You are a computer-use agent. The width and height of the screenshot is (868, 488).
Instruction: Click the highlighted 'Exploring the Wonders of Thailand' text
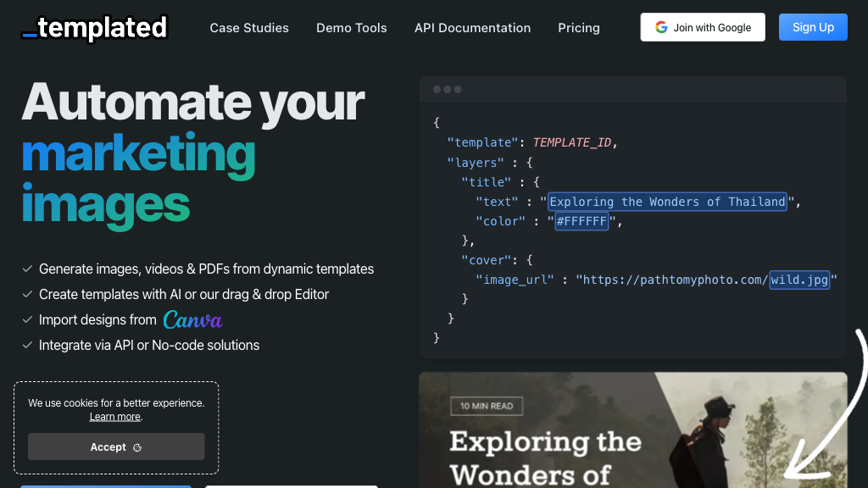[x=667, y=202]
